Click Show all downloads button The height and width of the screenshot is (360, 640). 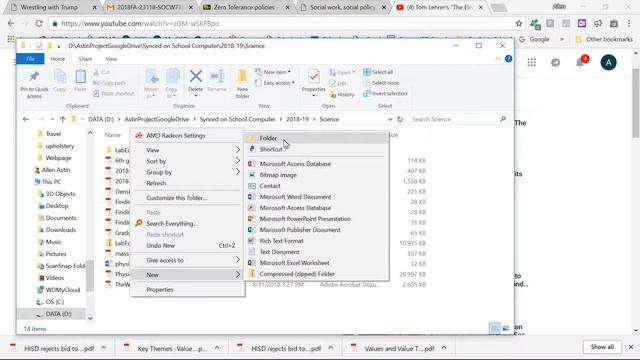[x=602, y=347]
